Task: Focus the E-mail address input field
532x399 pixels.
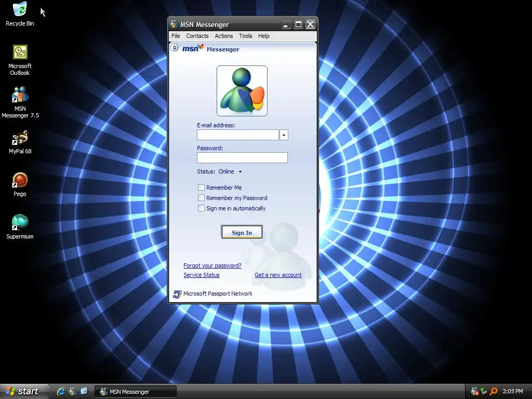Action: coord(238,135)
